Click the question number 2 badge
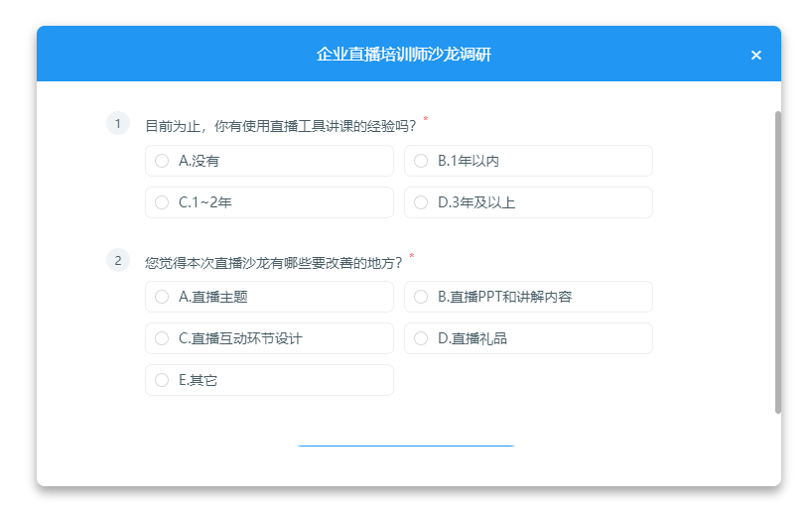This screenshot has width=812, height=512. point(117,261)
